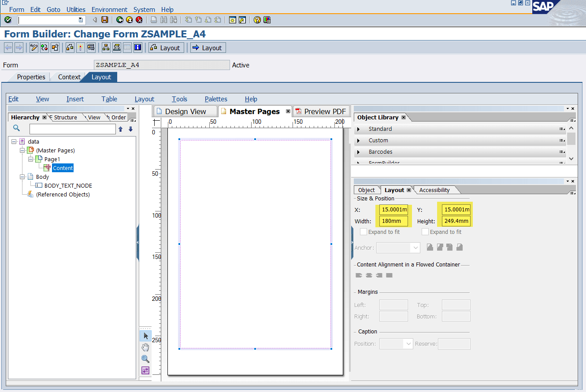Image resolution: width=586 pixels, height=392 pixels.
Task: Expand the Custom object library category
Action: [359, 141]
